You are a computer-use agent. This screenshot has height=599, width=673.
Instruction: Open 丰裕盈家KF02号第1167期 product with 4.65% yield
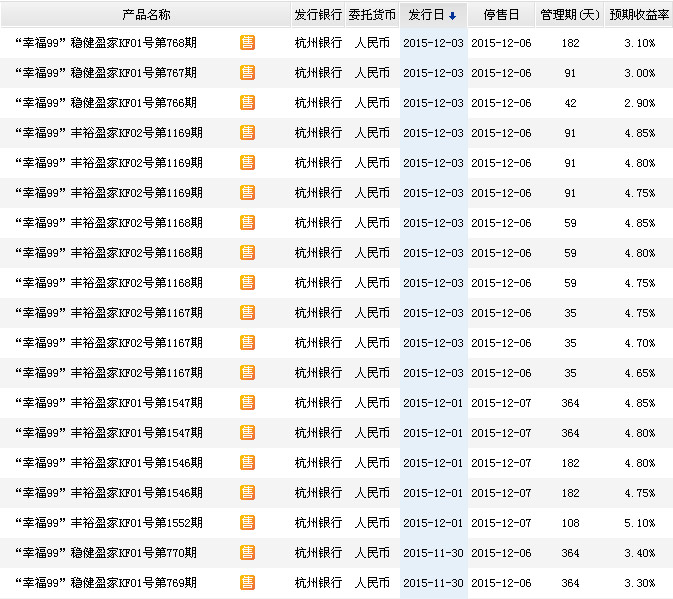pyautogui.click(x=109, y=373)
